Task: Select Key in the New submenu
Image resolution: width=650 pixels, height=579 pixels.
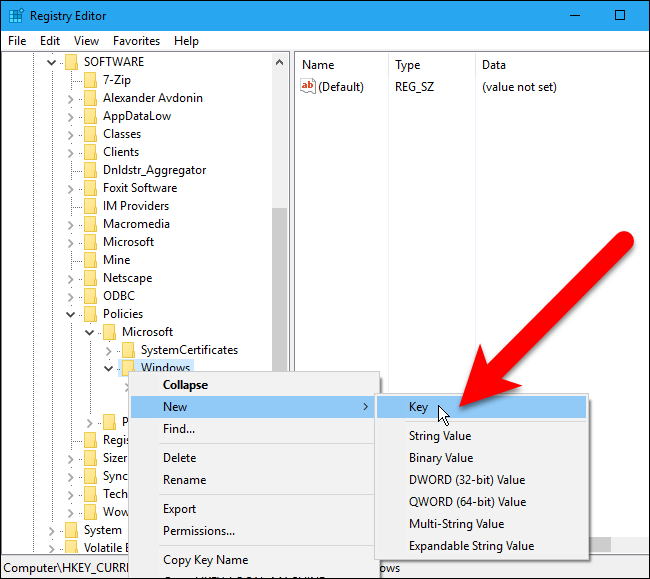Action: click(481, 407)
